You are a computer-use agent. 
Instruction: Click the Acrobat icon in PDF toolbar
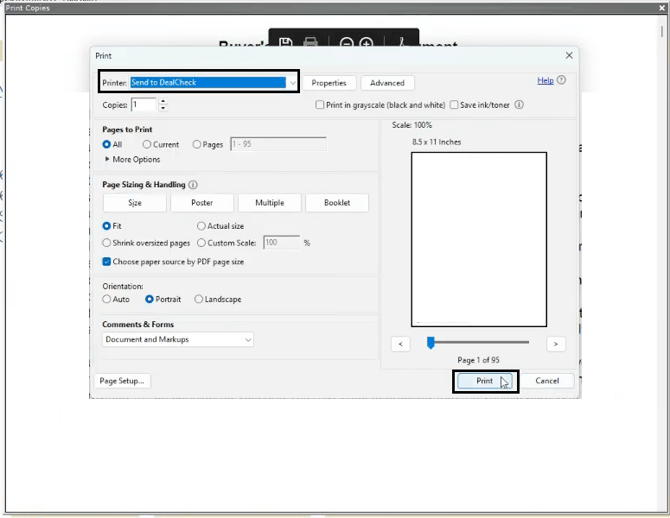(x=402, y=43)
